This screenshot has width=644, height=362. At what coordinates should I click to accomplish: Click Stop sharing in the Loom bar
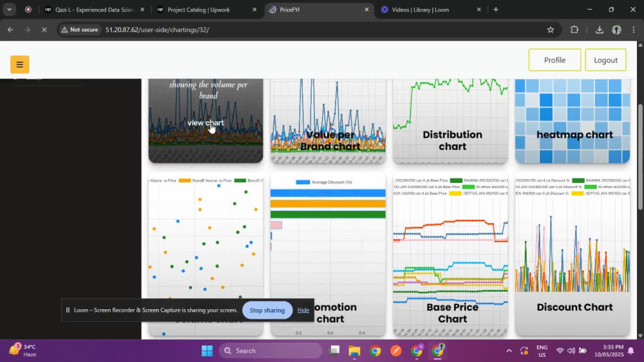tap(267, 310)
